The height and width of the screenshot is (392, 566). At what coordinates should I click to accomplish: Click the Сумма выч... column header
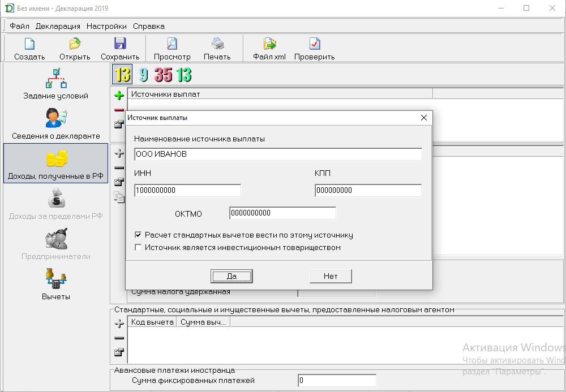click(203, 322)
